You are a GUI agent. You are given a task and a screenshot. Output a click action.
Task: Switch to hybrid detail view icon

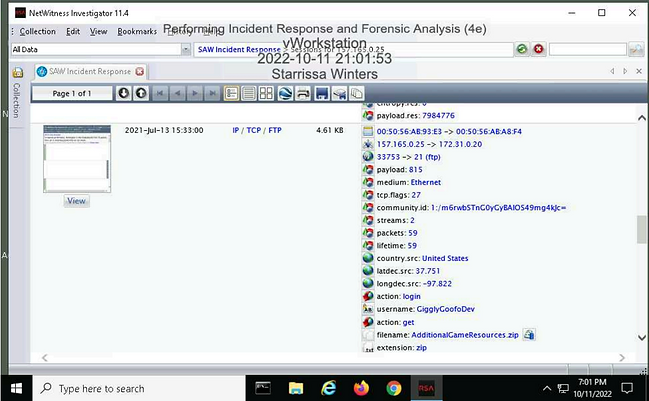[231, 93]
